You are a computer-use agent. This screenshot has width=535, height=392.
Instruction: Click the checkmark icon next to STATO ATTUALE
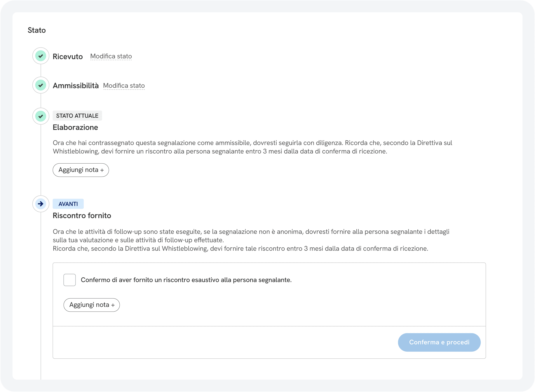[x=41, y=116]
